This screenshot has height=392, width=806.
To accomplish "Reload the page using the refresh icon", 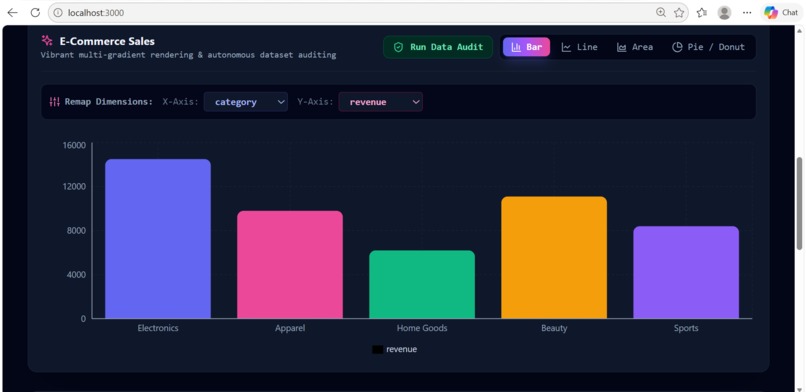I will click(35, 13).
